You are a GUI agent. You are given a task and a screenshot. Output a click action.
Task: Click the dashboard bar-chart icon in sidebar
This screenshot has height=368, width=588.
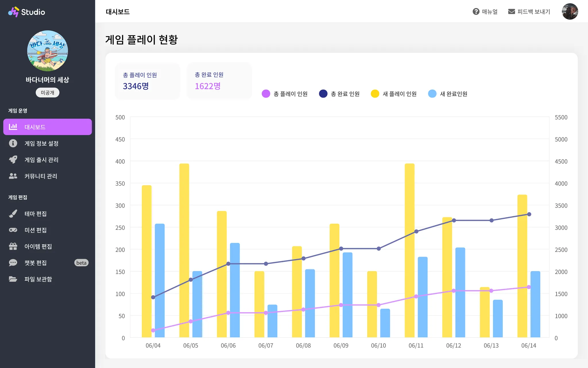(13, 127)
